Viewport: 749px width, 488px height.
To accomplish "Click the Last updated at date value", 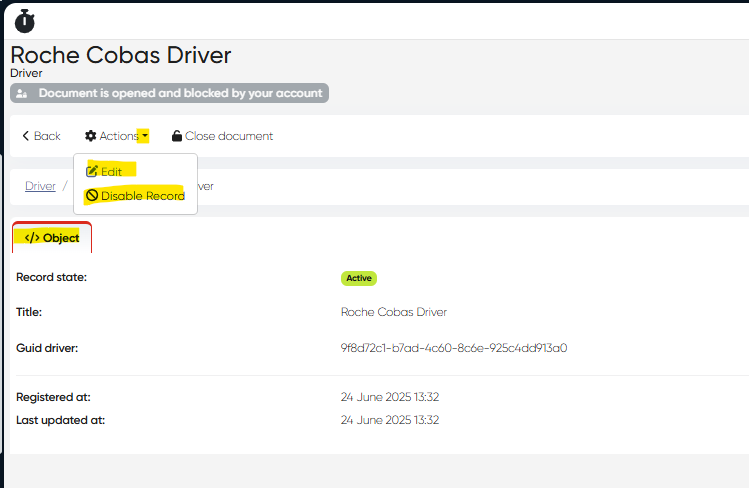I will 390,420.
